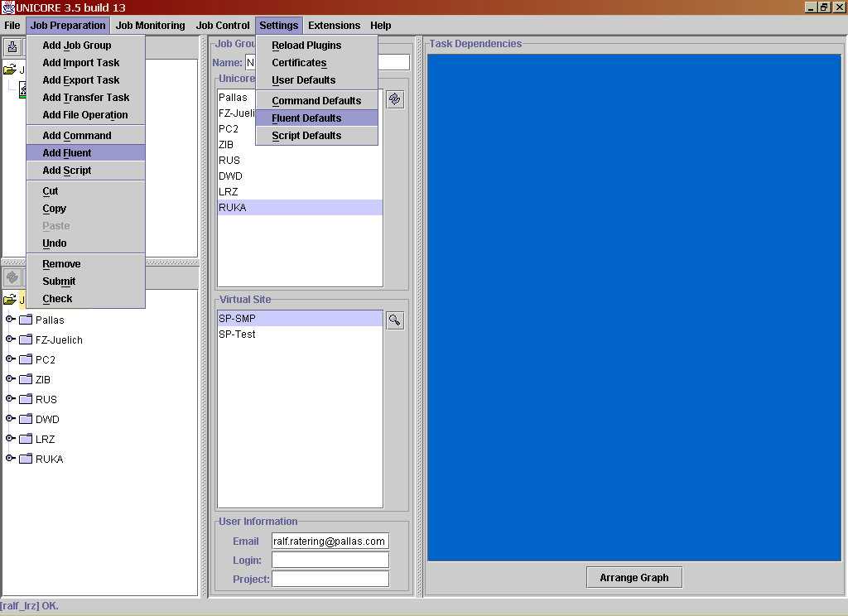Click the Email input field
The height and width of the screenshot is (616, 848).
tap(330, 541)
